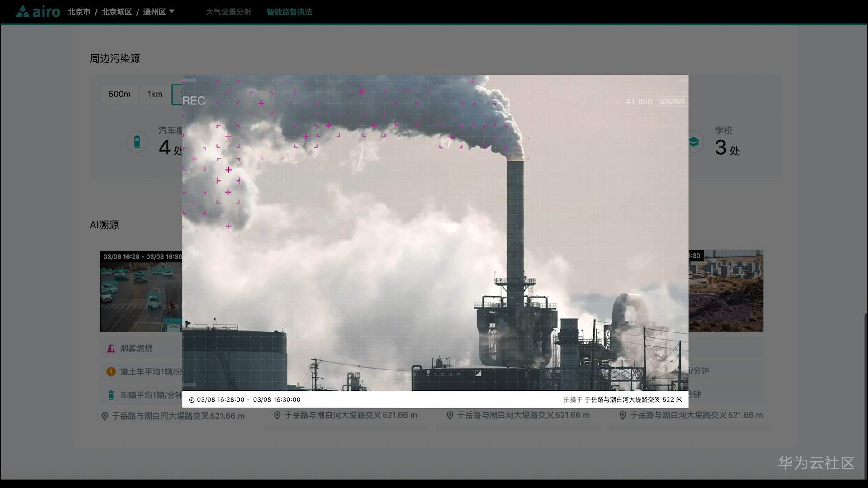The height and width of the screenshot is (488, 868).
Task: Click the green vehicle icon beside 车辆平均
Action: click(111, 395)
